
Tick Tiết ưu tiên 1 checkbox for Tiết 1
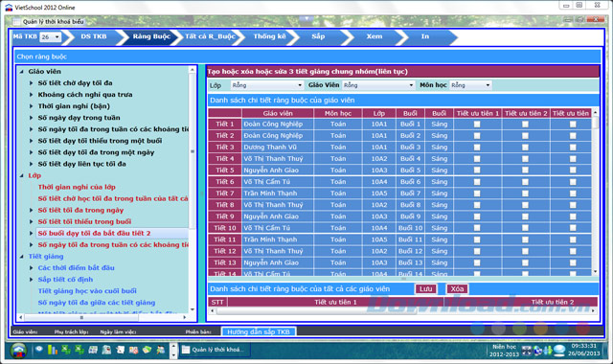(x=477, y=124)
